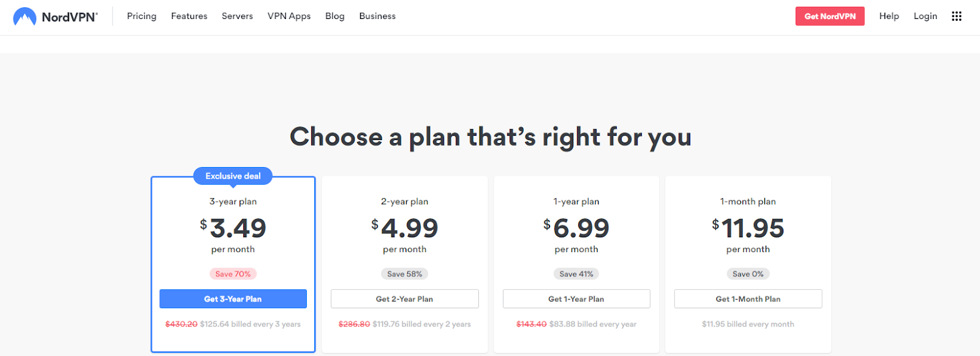Select the Get 1-Year Plan button

[x=576, y=299]
